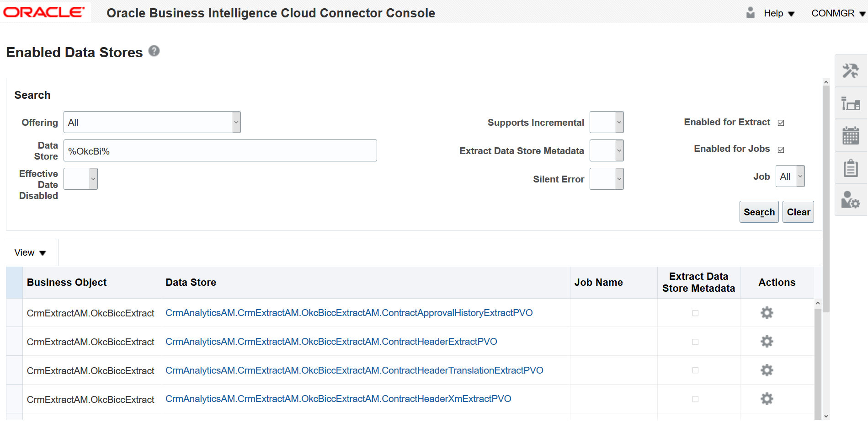Image resolution: width=868 pixels, height=423 pixels.
Task: Open actions gear for ContractHeaderTranslationExtractPVO row
Action: coord(767,370)
